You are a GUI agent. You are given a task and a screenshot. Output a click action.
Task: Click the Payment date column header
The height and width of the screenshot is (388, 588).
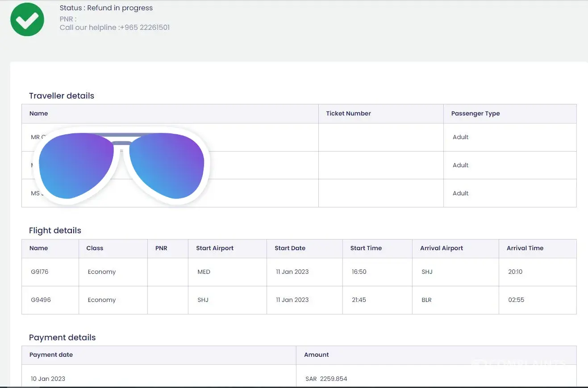click(51, 355)
